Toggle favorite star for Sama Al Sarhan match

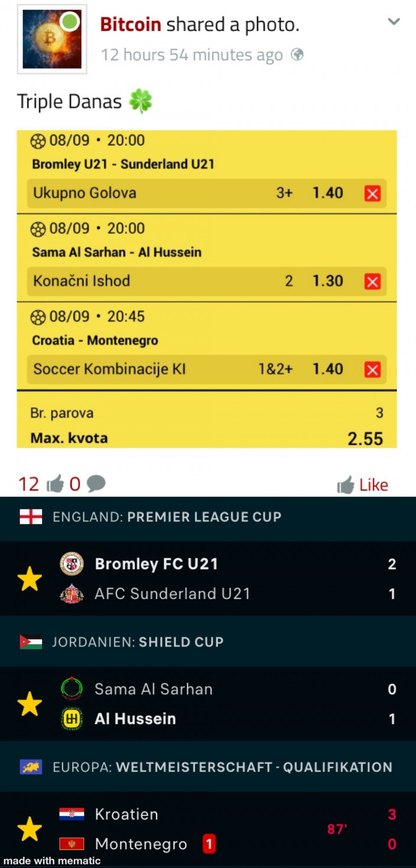[29, 704]
